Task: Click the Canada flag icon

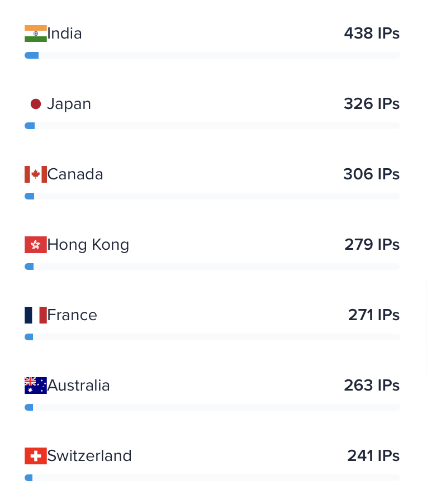Action: [36, 174]
